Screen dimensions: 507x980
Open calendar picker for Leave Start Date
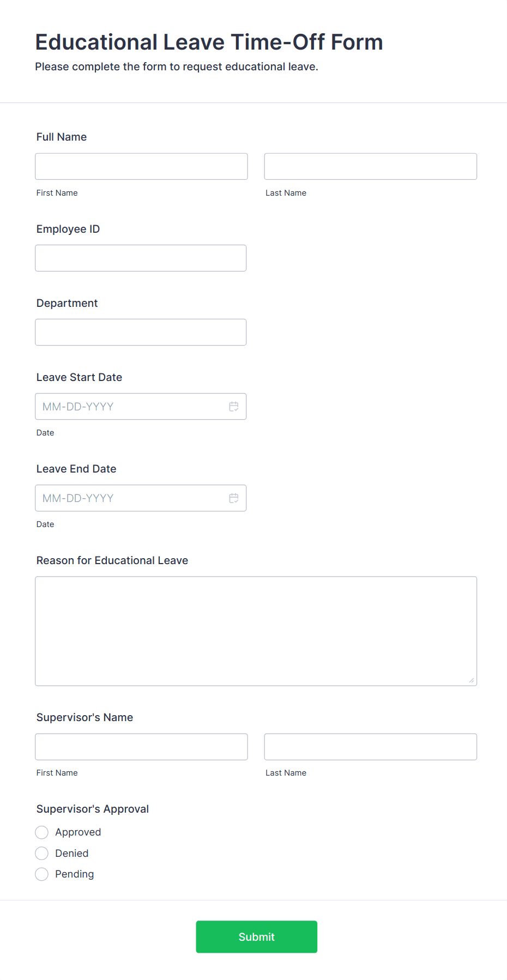[234, 407]
